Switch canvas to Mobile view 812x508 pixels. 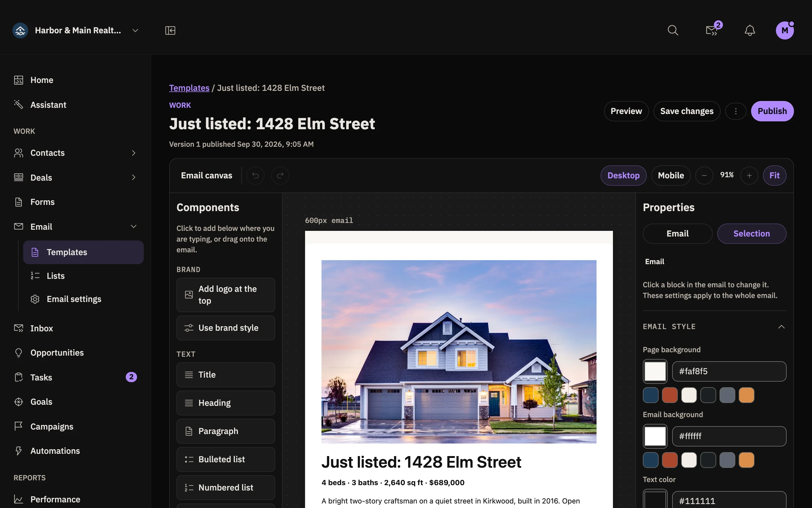[671, 175]
